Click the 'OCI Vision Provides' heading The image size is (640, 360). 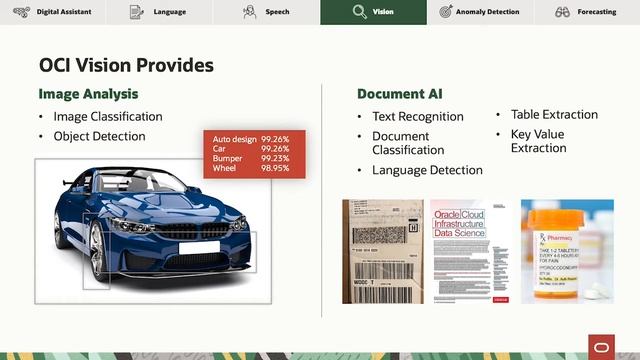tap(126, 65)
